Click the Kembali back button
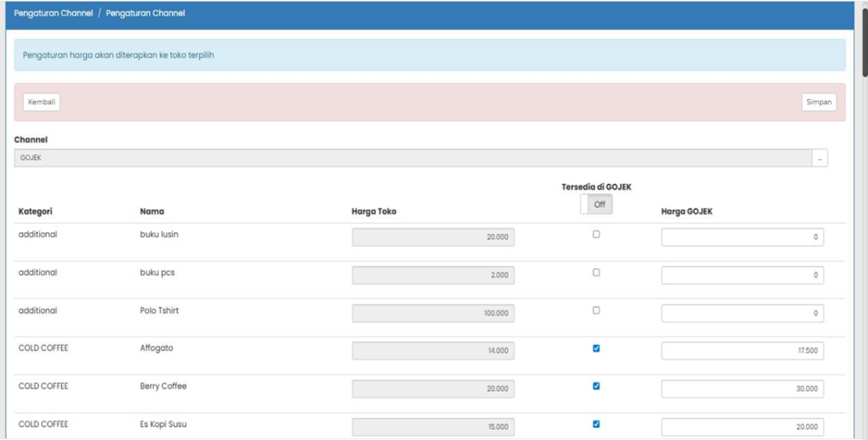 click(x=42, y=103)
